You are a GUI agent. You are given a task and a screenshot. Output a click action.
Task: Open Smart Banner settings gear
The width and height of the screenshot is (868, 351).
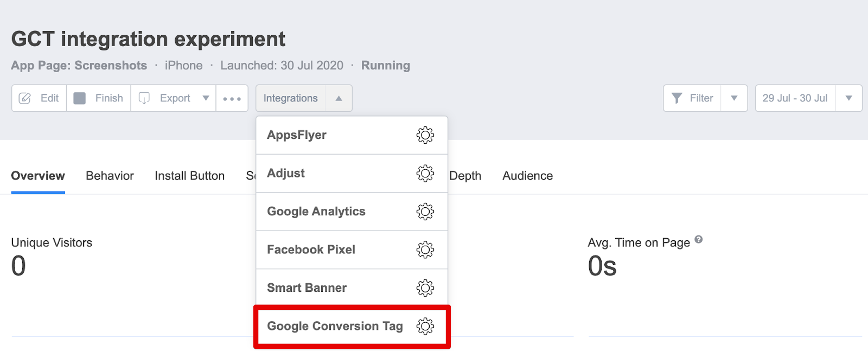425,288
